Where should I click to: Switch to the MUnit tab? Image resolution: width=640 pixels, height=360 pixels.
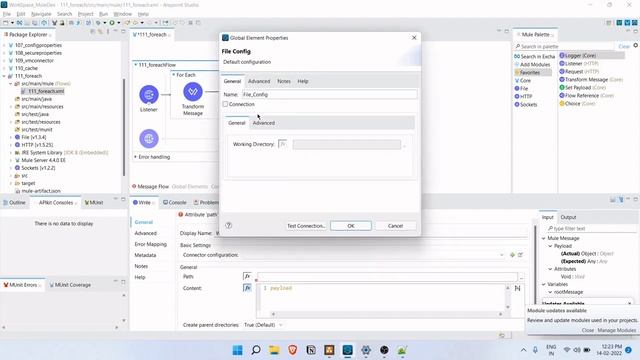pos(94,202)
